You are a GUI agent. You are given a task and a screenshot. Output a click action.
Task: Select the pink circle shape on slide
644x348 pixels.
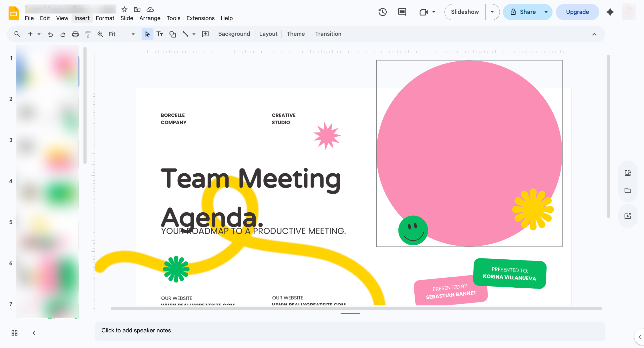pos(469,141)
